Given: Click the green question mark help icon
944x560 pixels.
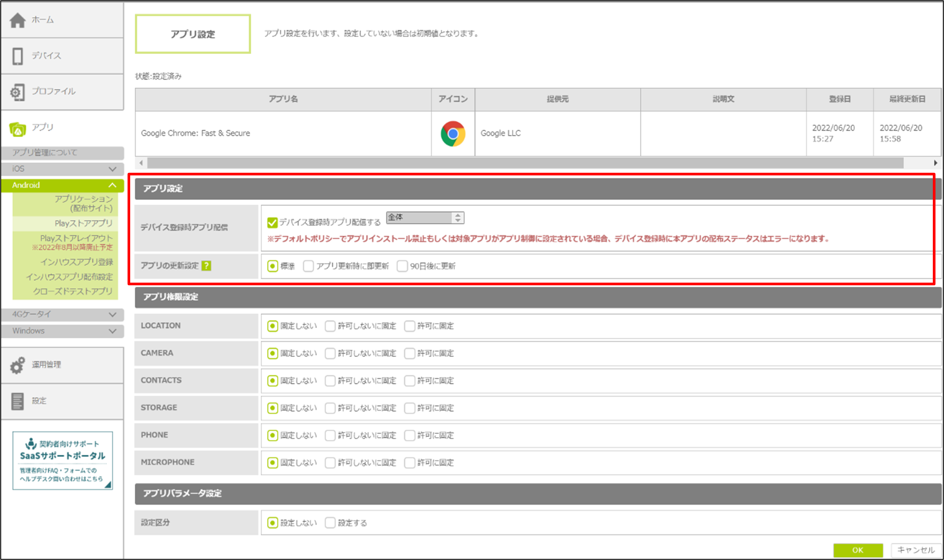Looking at the screenshot, I should point(206,266).
